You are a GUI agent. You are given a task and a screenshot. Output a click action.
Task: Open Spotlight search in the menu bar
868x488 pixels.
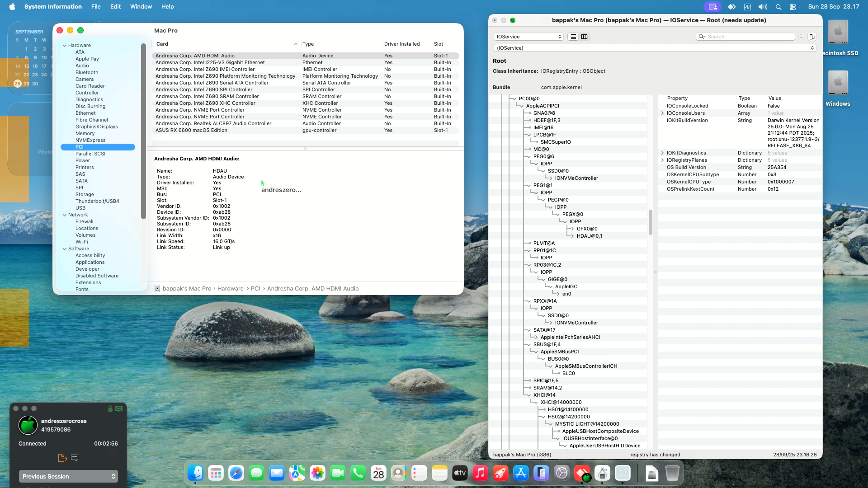coord(778,7)
